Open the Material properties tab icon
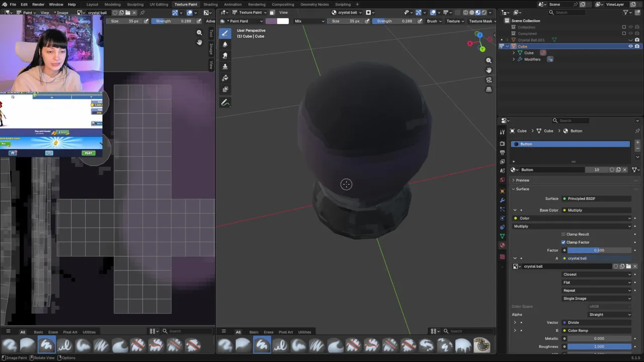Viewport: 644px width, 362px height. coord(502,245)
